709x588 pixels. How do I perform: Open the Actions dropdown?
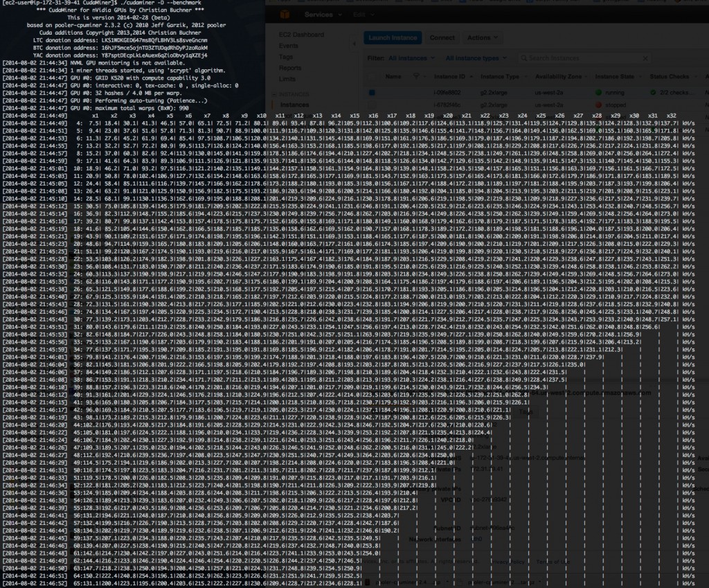(x=483, y=38)
